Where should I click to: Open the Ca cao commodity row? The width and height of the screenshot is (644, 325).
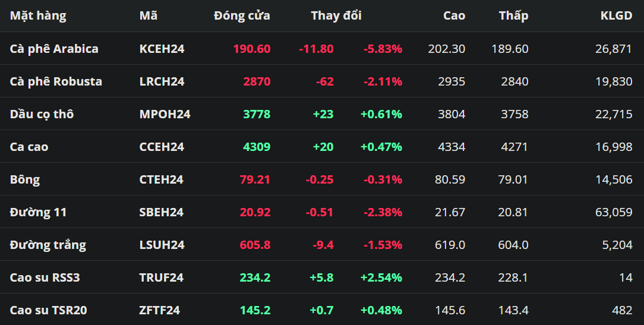click(x=29, y=147)
